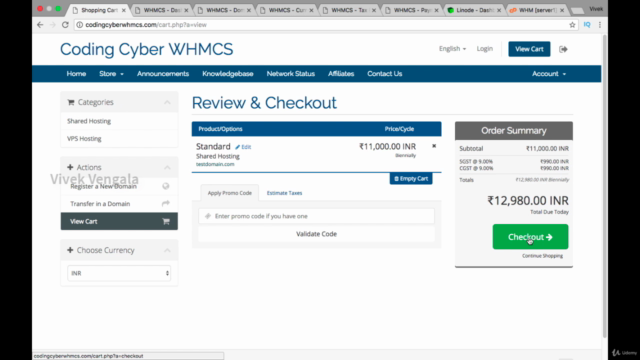
Task: Click the browser back arrow
Action: [40, 24]
